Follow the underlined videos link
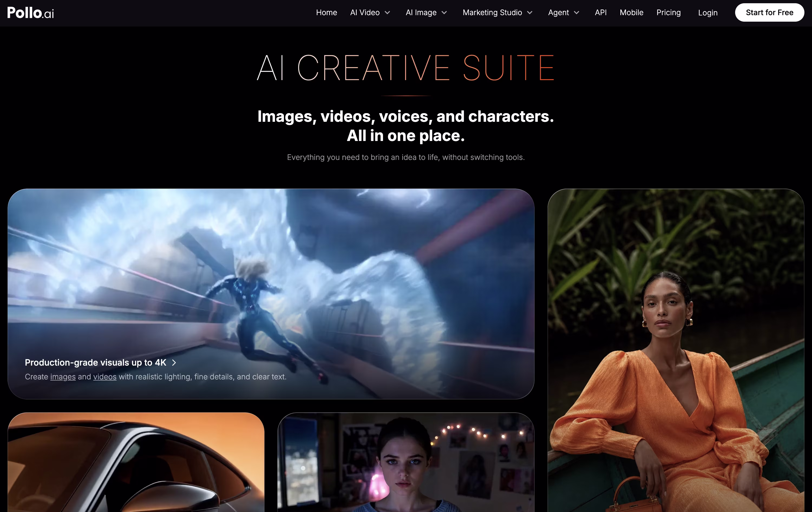 click(x=105, y=377)
